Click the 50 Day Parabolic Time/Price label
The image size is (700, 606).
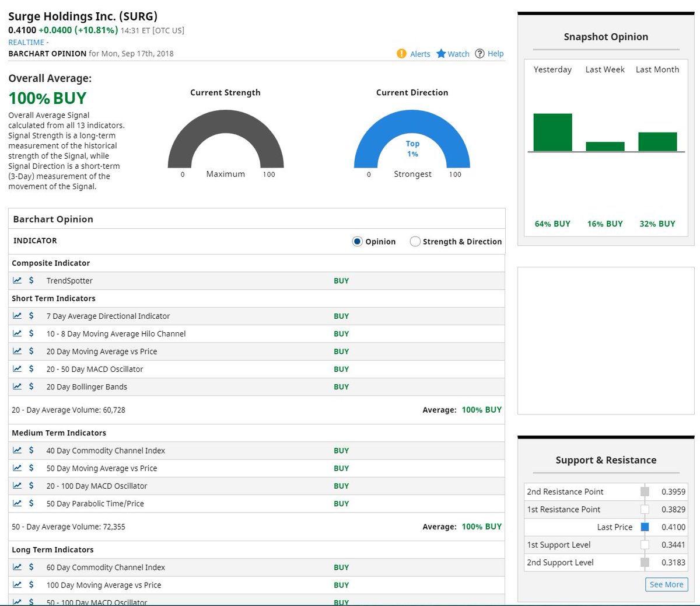pos(95,503)
